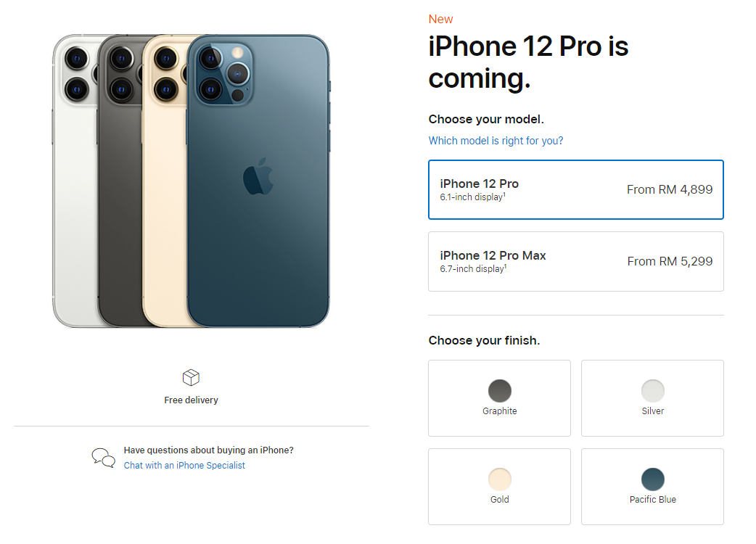Click the 'From RM 4,899' price text
This screenshot has width=756, height=544.
point(669,189)
